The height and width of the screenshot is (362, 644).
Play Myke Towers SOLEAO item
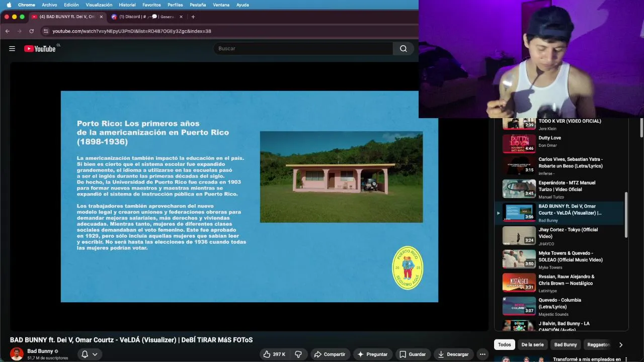point(559,259)
